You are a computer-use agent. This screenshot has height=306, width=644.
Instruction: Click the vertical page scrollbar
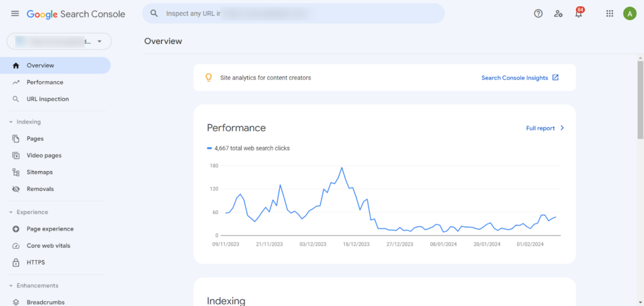coord(640,101)
